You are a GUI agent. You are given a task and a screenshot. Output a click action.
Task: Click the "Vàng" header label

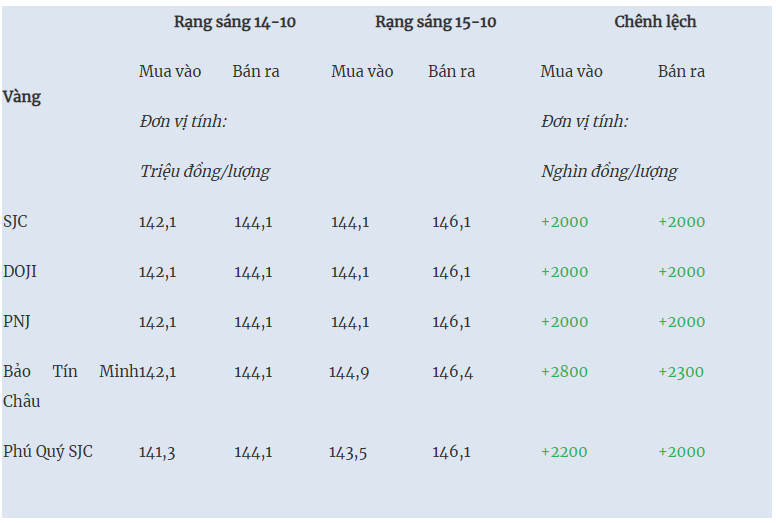click(x=22, y=97)
